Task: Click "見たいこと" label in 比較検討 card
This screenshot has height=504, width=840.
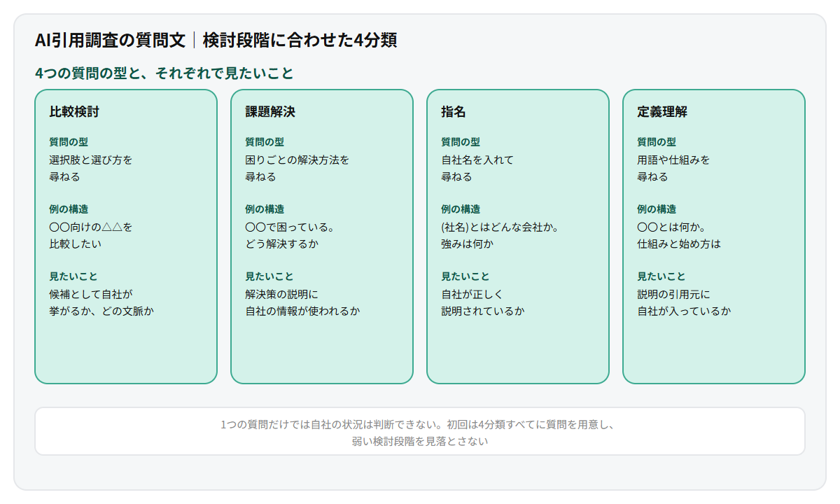Action: coord(73,276)
